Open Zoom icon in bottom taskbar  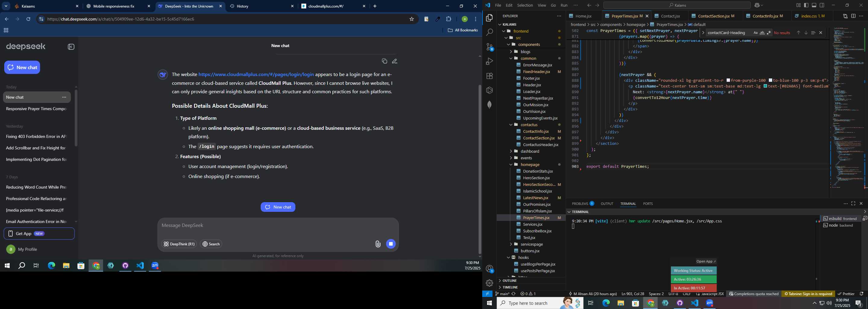coord(710,303)
